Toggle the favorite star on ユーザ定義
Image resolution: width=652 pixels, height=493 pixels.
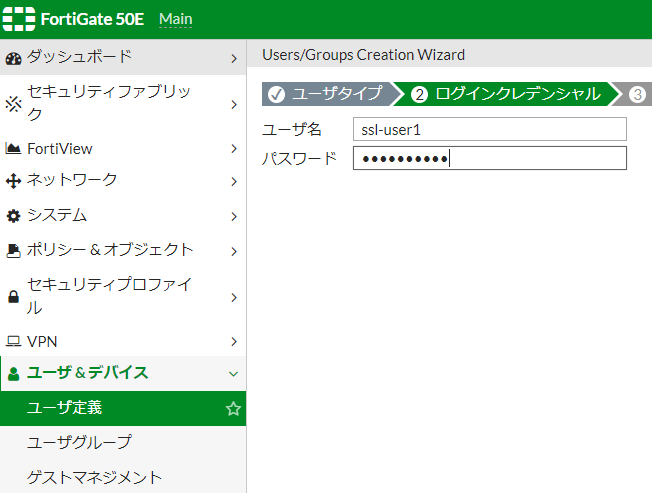click(233, 409)
